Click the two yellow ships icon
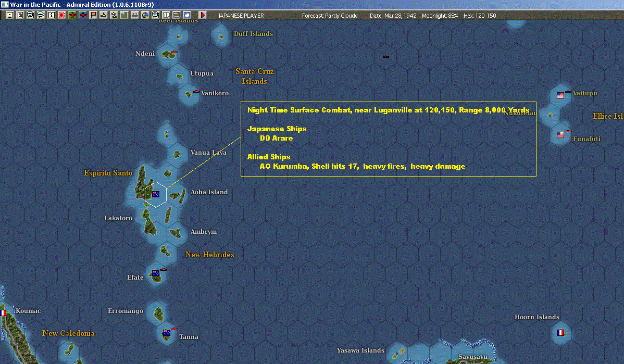The width and height of the screenshot is (624, 364). pyautogui.click(x=114, y=15)
